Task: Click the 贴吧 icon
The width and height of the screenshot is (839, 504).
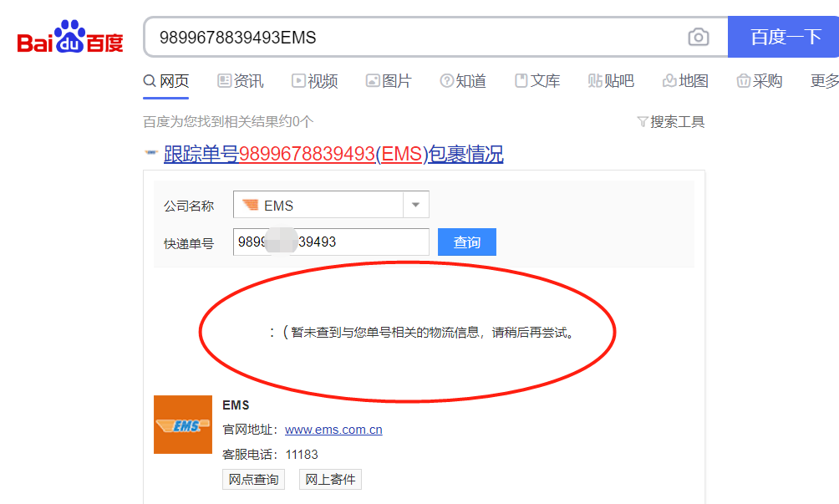Action: click(595, 81)
